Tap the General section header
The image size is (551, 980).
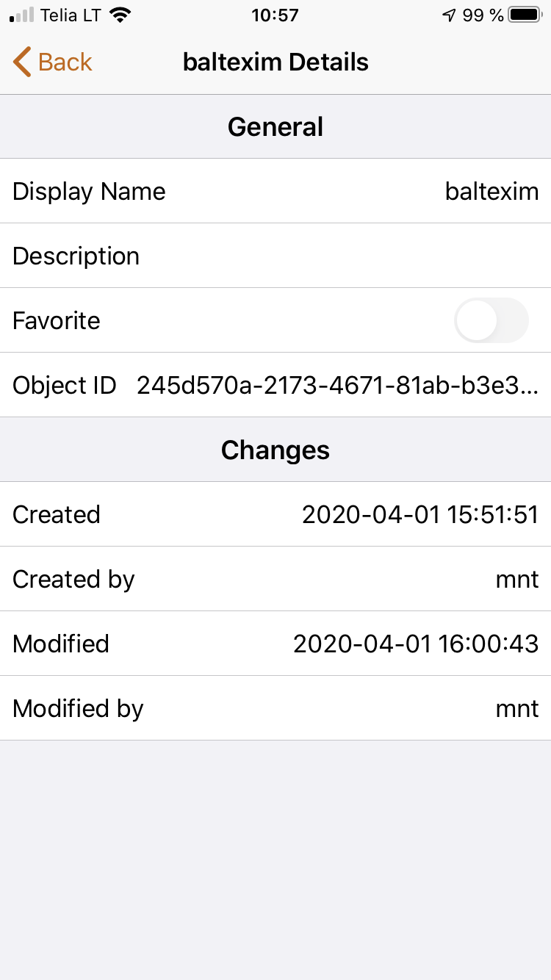point(275,126)
